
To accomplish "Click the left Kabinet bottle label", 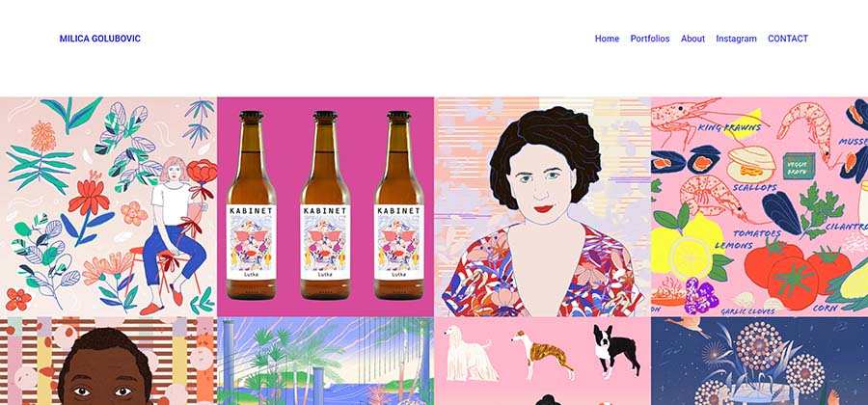I will click(252, 242).
